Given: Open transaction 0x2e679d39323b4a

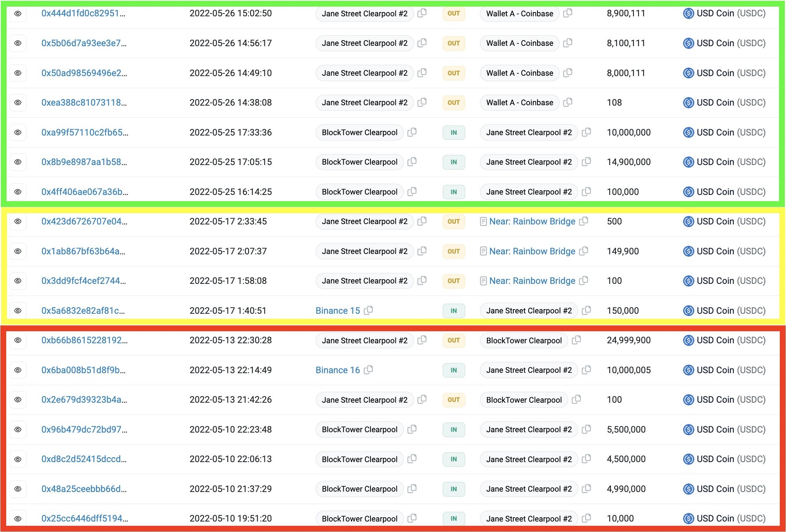Looking at the screenshot, I should [x=84, y=400].
